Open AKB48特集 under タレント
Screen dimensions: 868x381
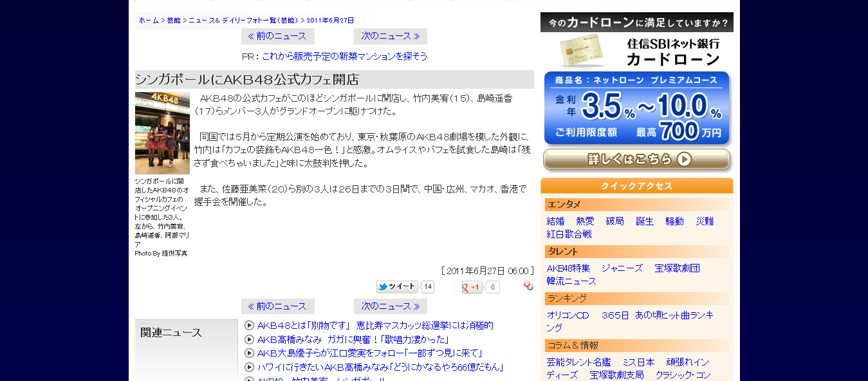click(569, 268)
